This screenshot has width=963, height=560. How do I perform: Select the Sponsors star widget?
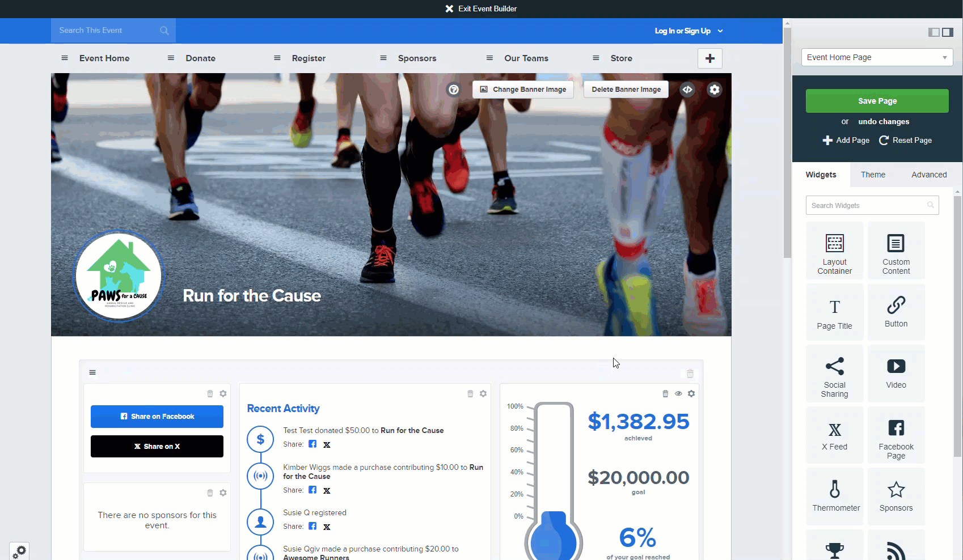[x=896, y=497]
